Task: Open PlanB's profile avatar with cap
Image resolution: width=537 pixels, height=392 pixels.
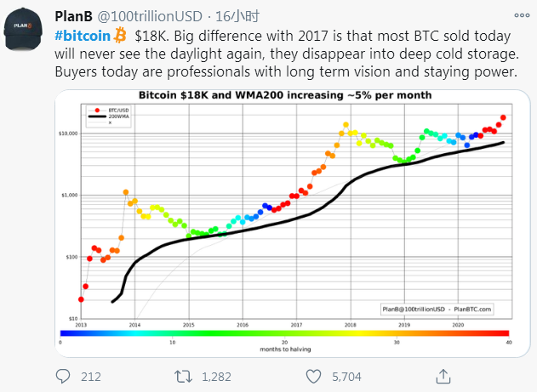Action: 23,30
